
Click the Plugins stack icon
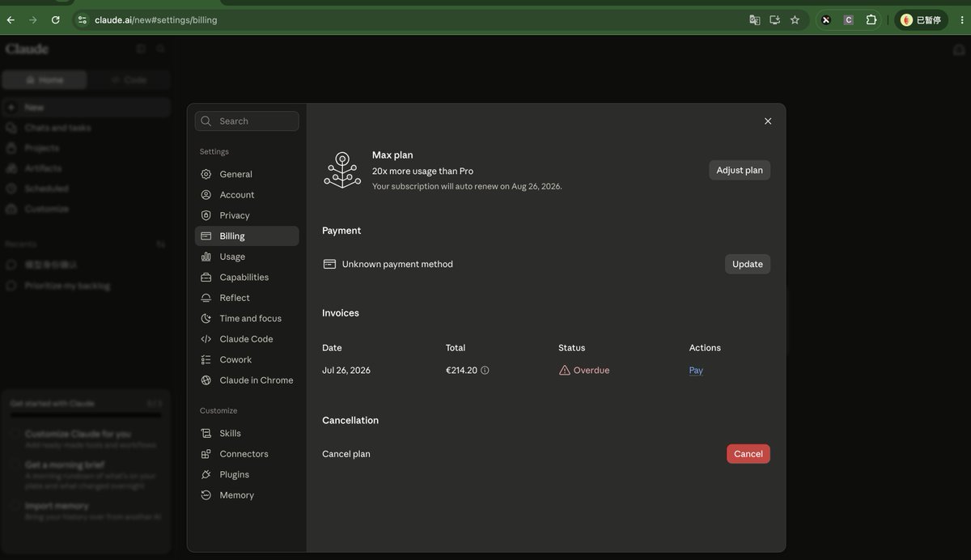(x=206, y=475)
